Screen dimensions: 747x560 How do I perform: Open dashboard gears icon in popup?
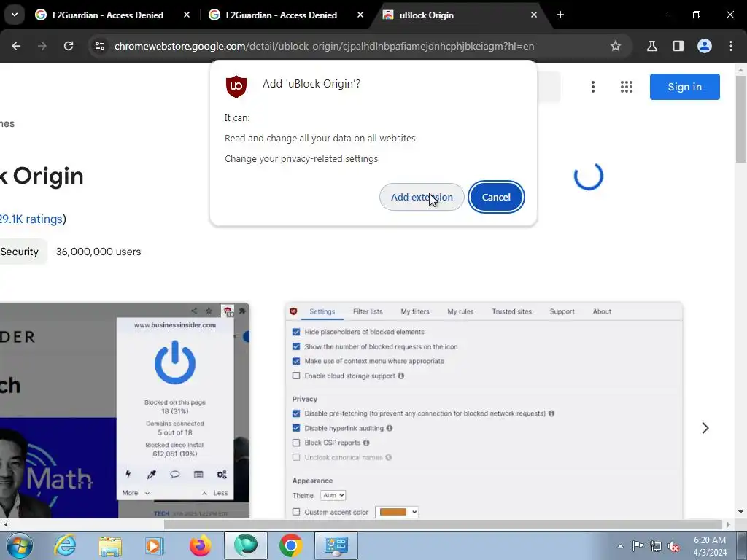(x=222, y=474)
